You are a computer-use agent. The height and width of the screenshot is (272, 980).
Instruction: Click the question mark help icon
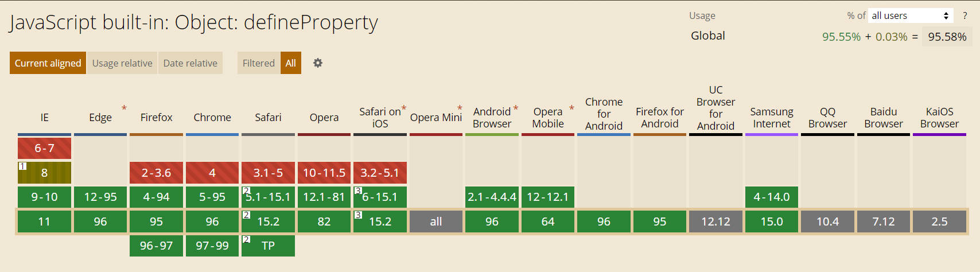(965, 16)
